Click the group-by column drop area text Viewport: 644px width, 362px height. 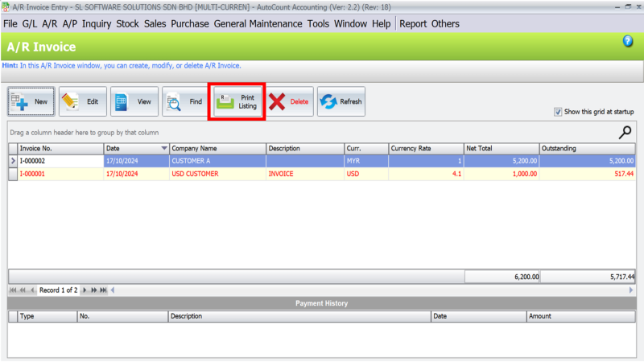click(x=85, y=133)
